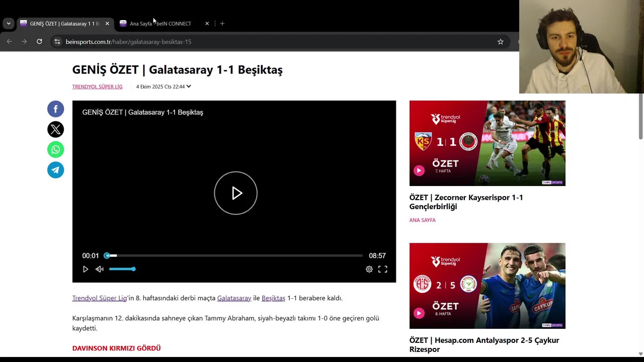Close the beIN CONNECT tab
This screenshot has width=644, height=362.
207,24
